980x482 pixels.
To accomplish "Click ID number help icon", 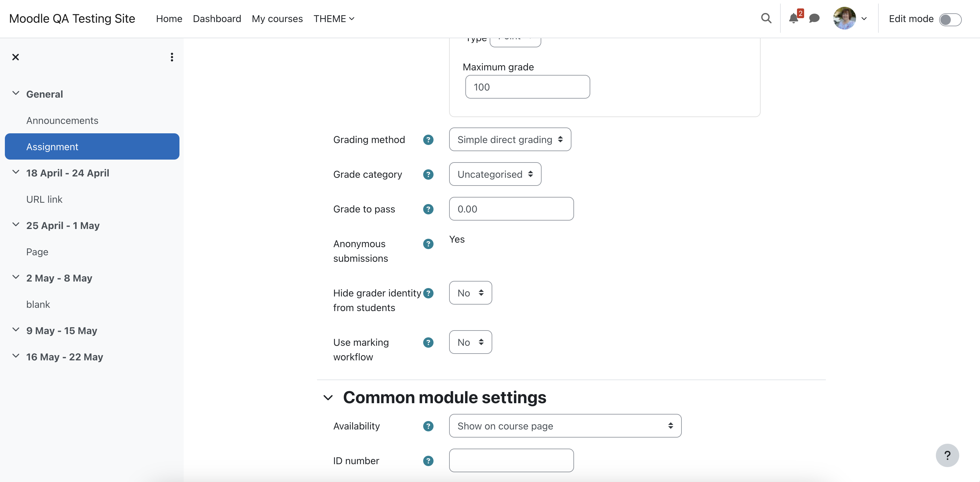I will click(428, 461).
